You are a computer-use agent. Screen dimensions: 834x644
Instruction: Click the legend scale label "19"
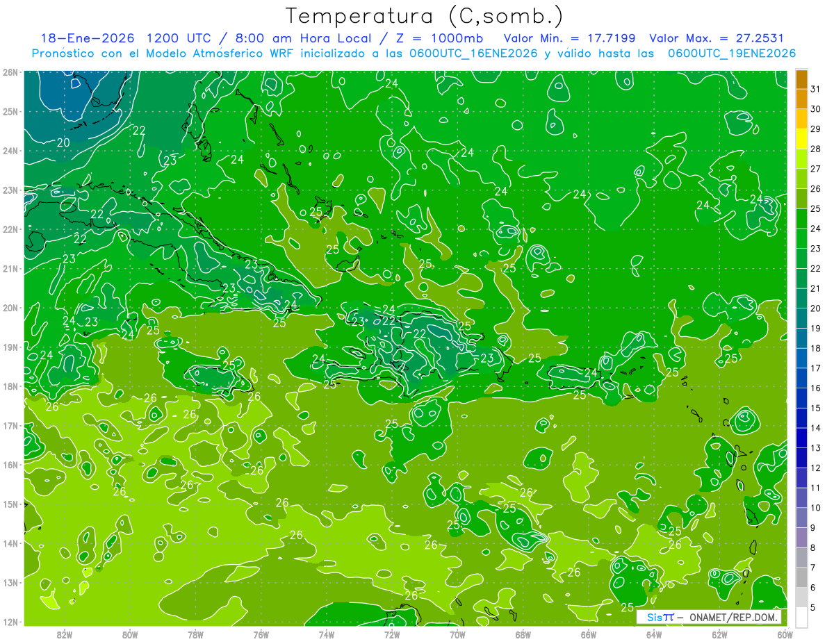[816, 329]
